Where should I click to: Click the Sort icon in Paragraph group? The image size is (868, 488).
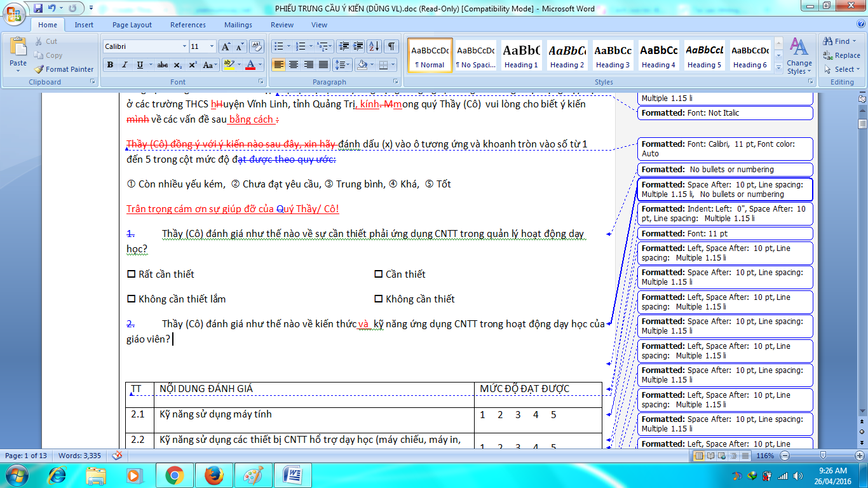click(374, 46)
